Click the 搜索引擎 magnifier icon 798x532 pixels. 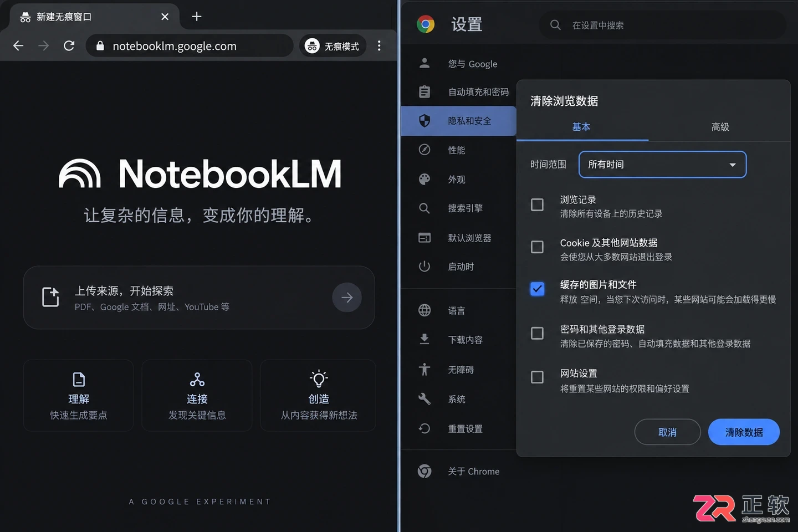(424, 208)
